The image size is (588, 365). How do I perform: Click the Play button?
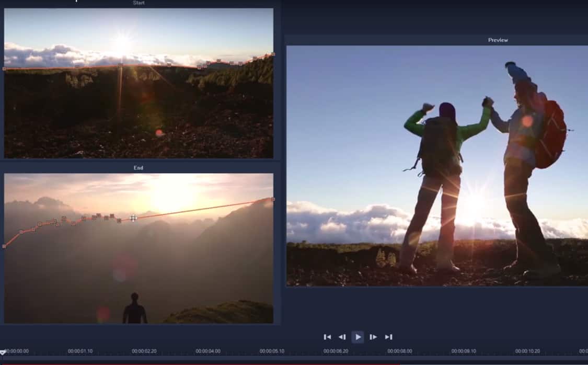358,337
